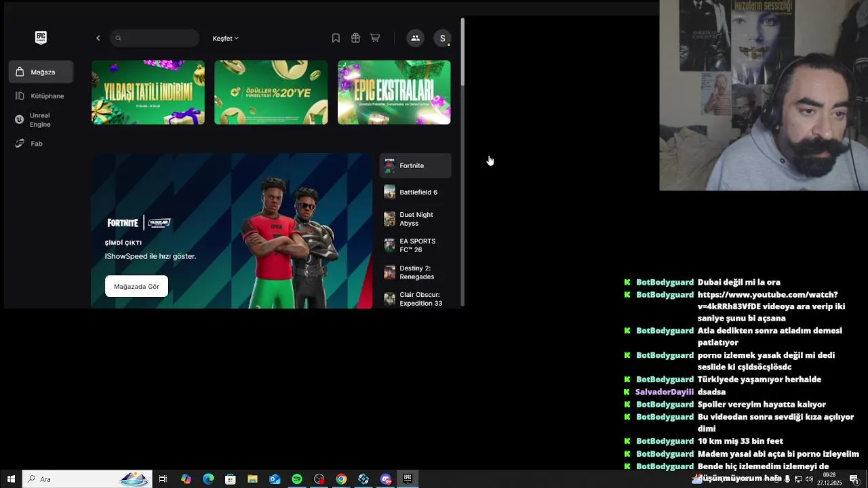Open the notification center icon
The width and height of the screenshot is (868, 488).
(854, 479)
